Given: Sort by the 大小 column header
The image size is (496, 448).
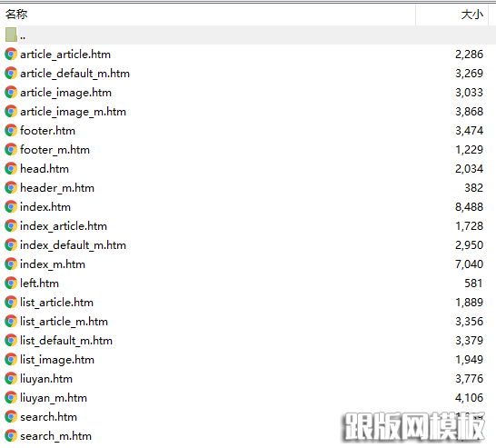Looking at the screenshot, I should point(472,15).
